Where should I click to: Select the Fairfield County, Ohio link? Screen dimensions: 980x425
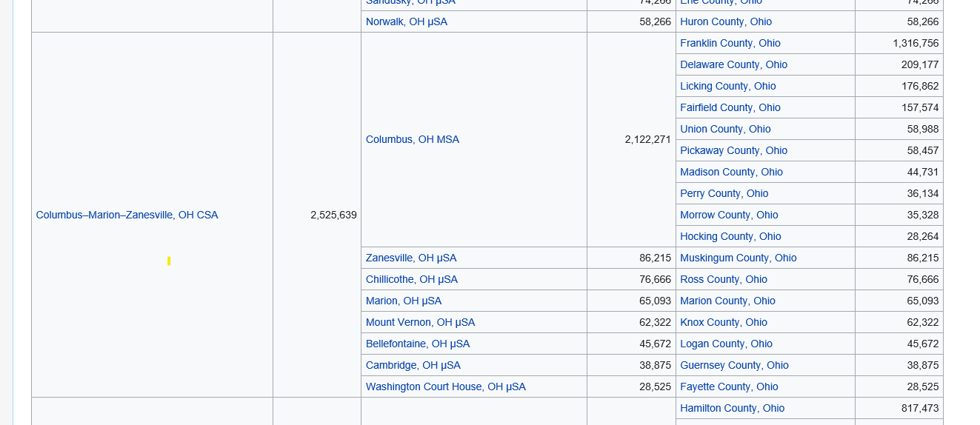730,107
